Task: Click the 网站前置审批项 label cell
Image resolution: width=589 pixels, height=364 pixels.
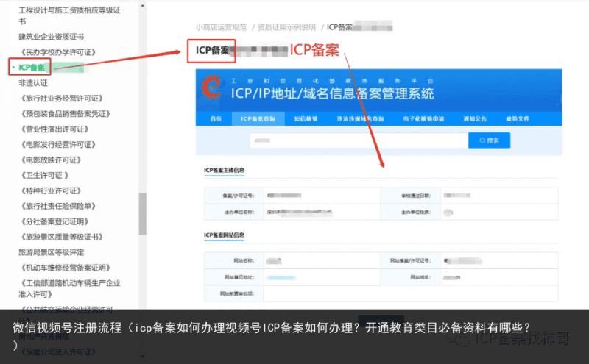Action: pyautogui.click(x=234, y=293)
